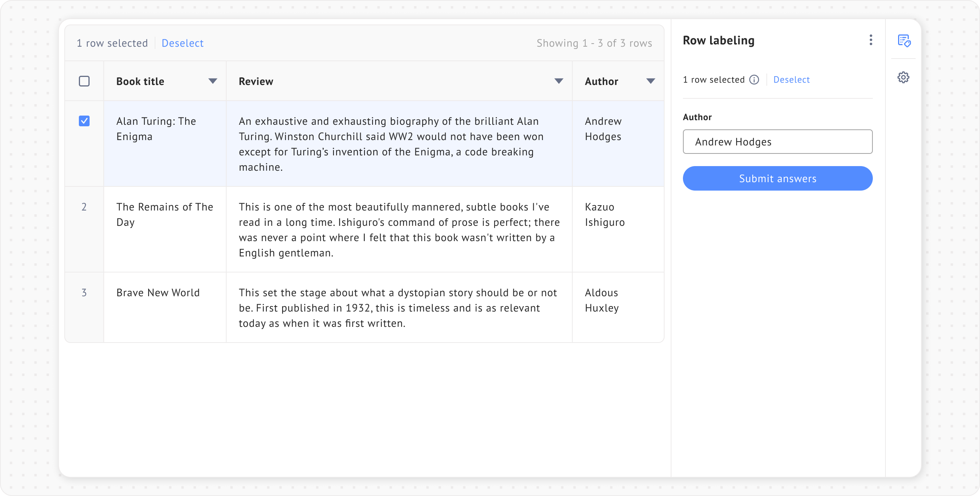The width and height of the screenshot is (980, 496).
Task: Click Deselect link above the table
Action: click(x=183, y=43)
